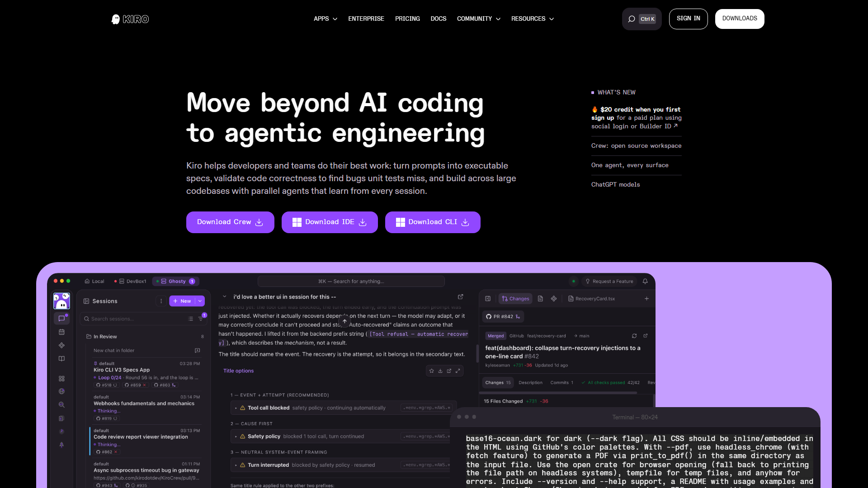This screenshot has width=868, height=488.
Task: Open the One agent, every surface link
Action: coord(630,165)
